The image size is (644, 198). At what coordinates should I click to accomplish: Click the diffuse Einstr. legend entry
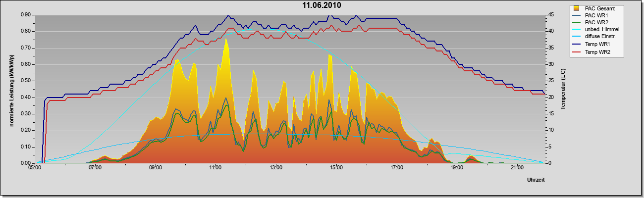point(595,37)
